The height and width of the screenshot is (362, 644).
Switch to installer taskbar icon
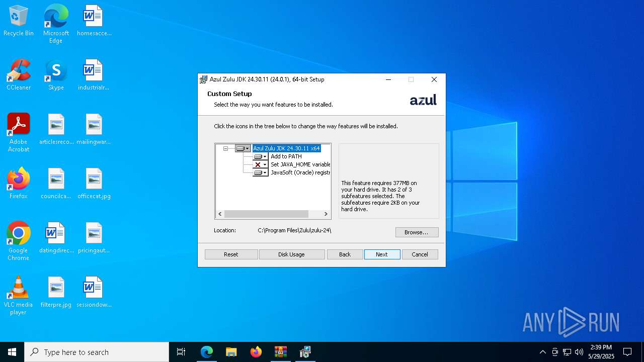click(x=305, y=352)
